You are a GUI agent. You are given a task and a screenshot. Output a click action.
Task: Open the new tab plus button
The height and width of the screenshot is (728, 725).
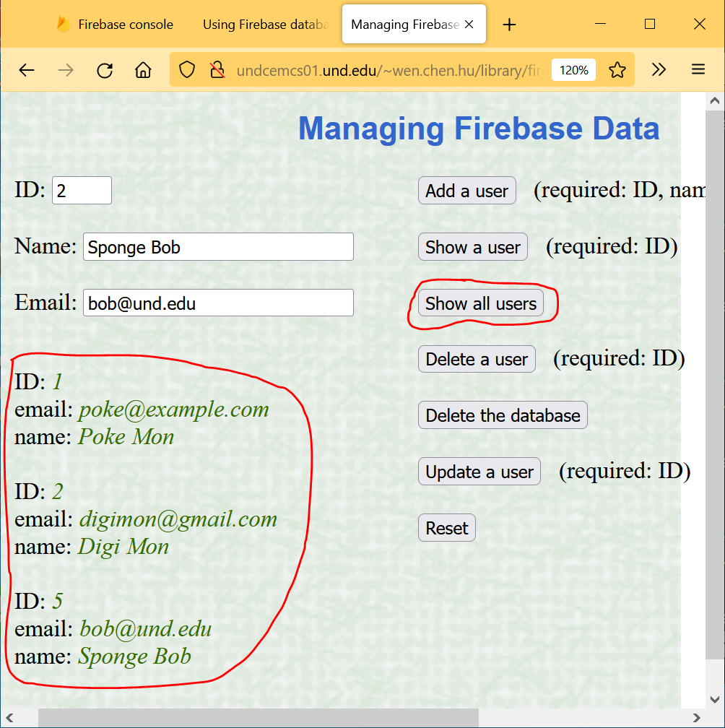pos(510,25)
